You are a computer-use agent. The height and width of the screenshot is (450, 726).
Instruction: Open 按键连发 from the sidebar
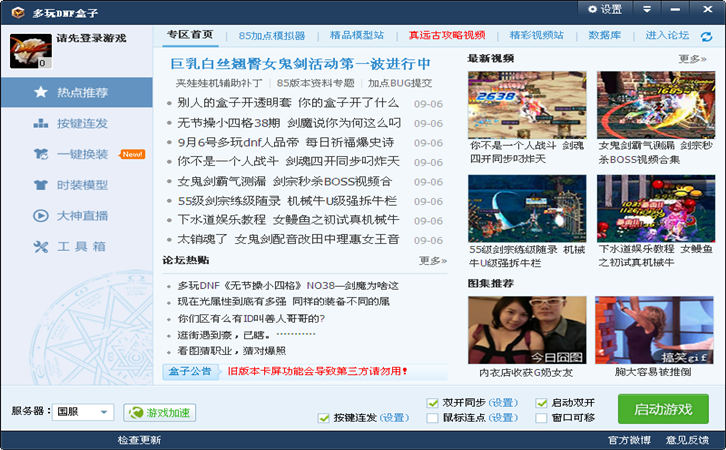(41, 123)
